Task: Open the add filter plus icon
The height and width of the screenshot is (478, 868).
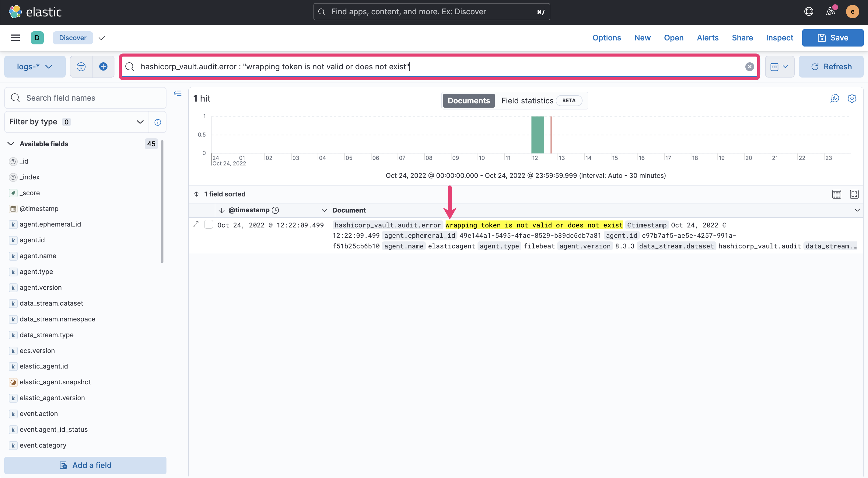Action: (103, 66)
